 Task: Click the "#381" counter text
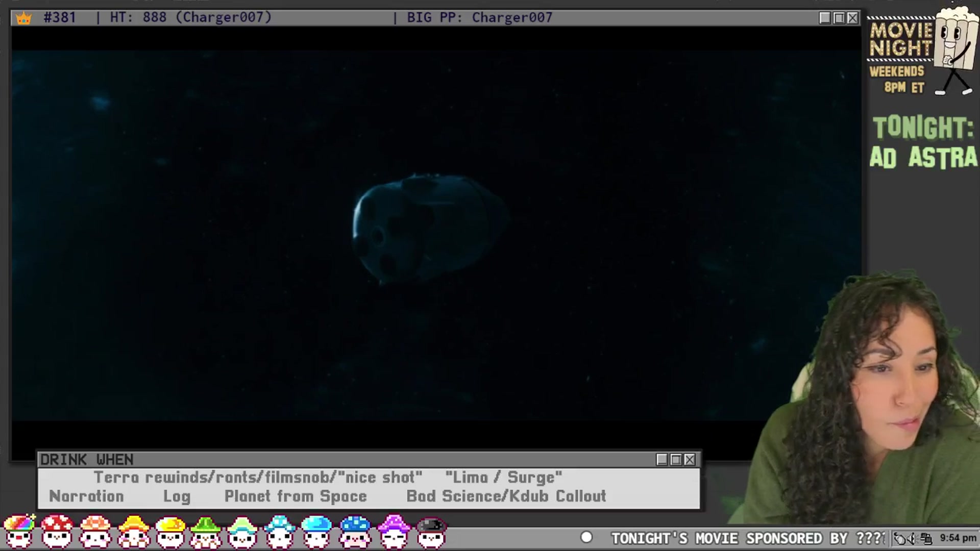[60, 17]
